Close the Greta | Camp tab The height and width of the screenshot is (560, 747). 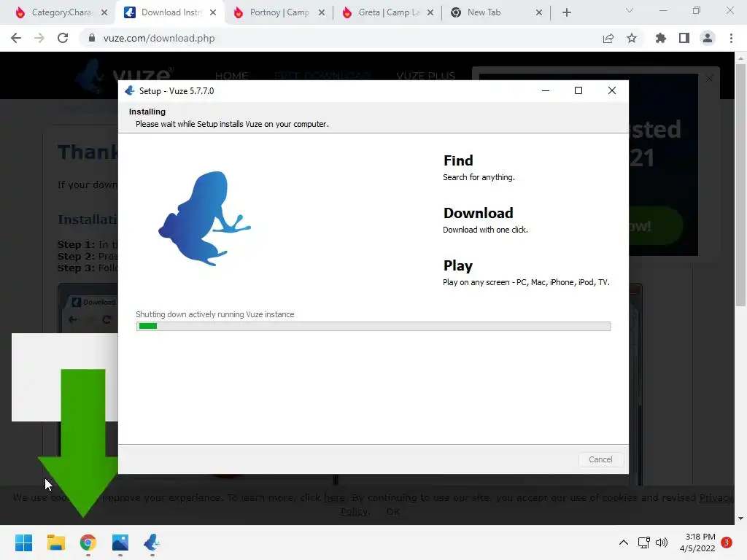tap(430, 12)
